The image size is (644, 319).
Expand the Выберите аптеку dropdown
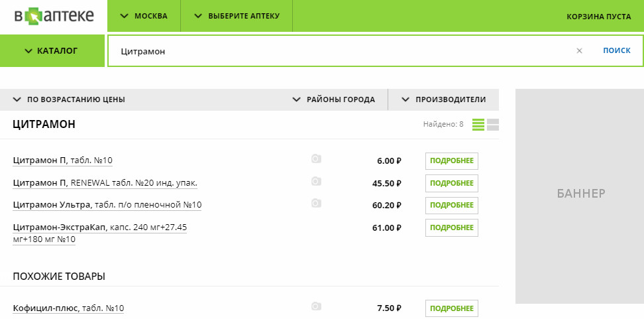pos(237,16)
